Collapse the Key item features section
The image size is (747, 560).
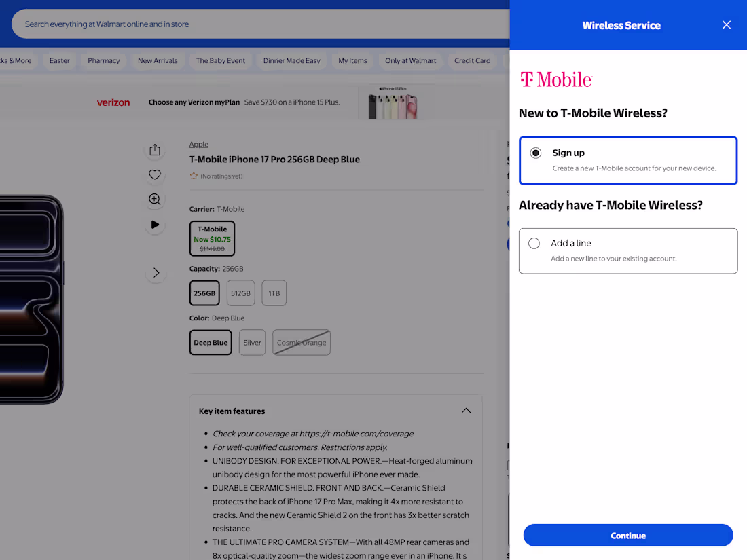tap(466, 411)
